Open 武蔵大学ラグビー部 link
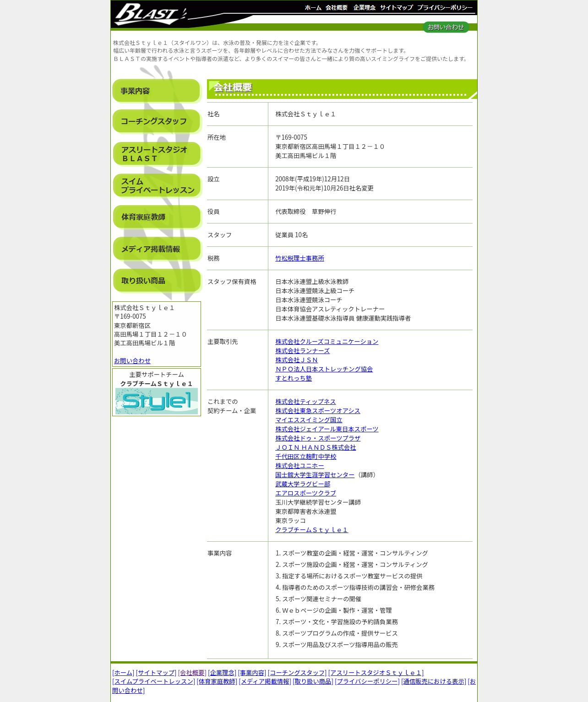Viewport: 588px width, 702px height. pyautogui.click(x=303, y=484)
